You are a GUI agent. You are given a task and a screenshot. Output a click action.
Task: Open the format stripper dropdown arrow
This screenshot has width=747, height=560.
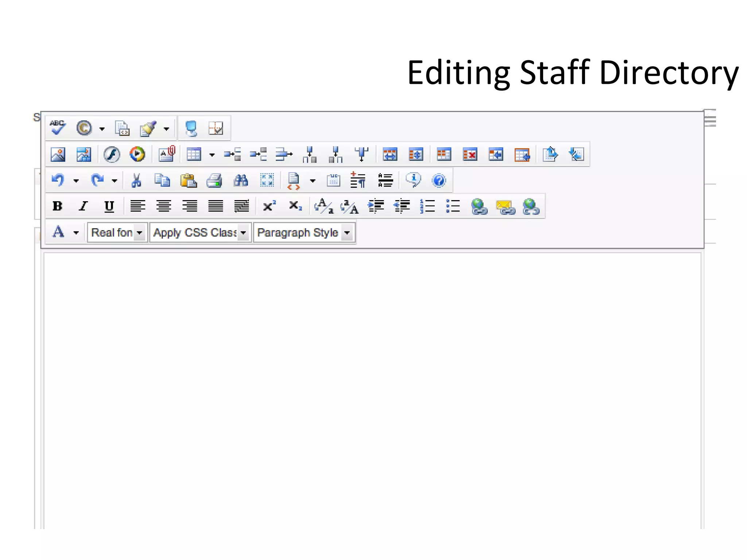[x=166, y=129]
